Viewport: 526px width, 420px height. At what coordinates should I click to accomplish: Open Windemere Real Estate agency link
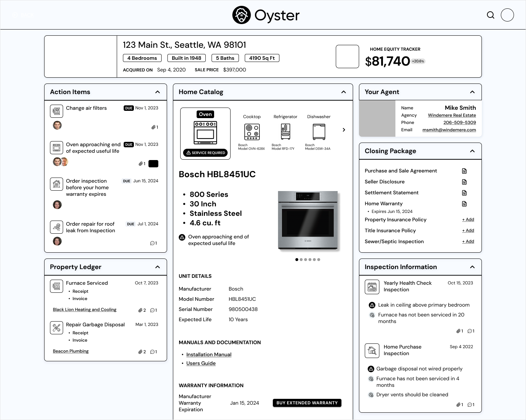pos(452,115)
